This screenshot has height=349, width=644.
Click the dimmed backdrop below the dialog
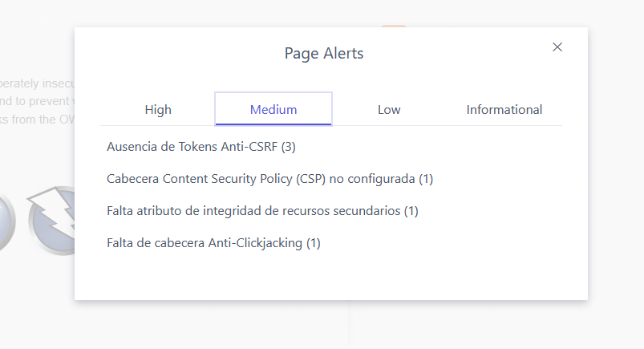tap(241, 325)
